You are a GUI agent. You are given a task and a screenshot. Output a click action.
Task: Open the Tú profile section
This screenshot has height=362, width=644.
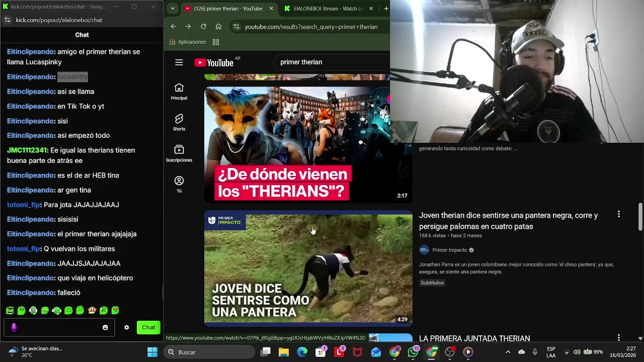[x=179, y=185]
